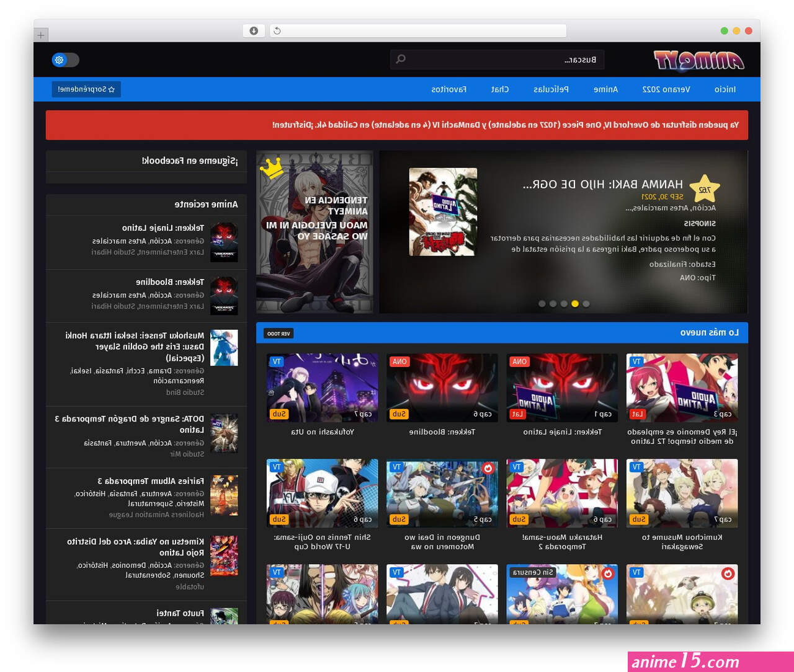This screenshot has width=794, height=672.
Task: Open Hataraku Maou-sama! Temporada 2 title
Action: point(562,542)
